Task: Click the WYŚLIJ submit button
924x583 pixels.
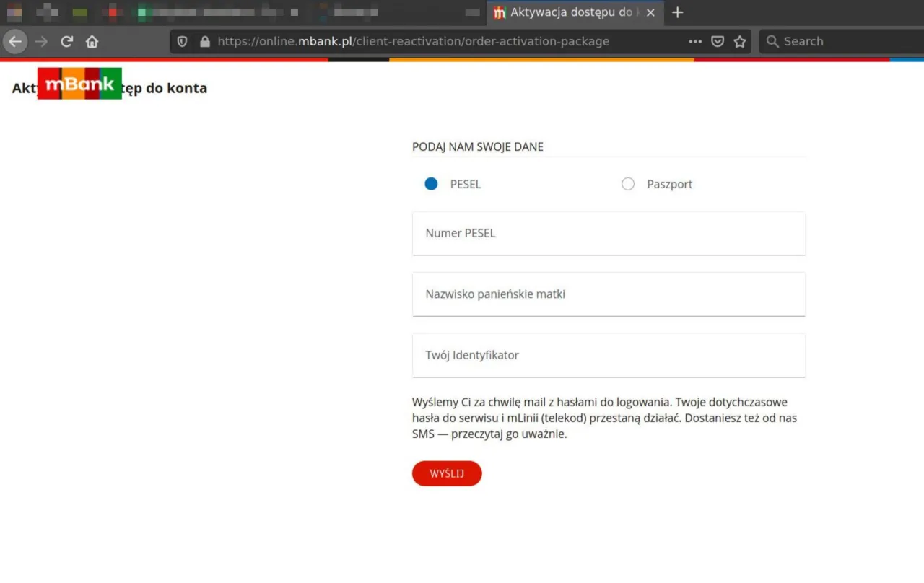Action: (x=446, y=473)
